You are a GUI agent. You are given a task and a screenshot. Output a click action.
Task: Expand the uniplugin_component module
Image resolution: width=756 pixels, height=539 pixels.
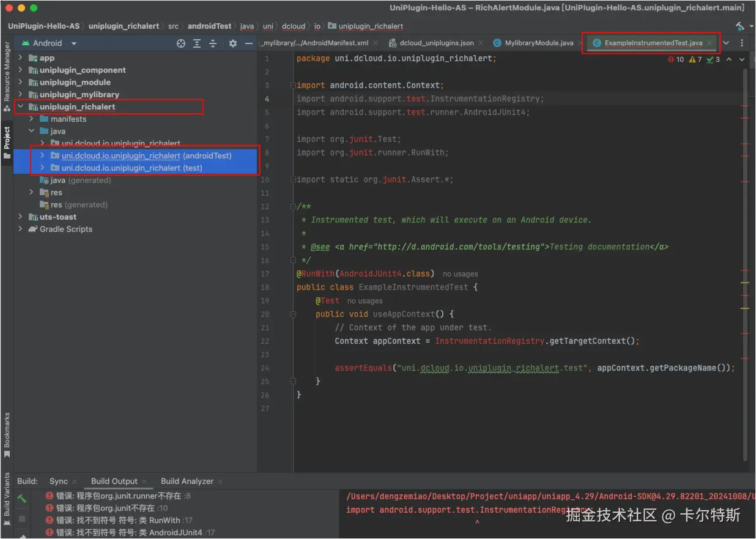click(20, 70)
